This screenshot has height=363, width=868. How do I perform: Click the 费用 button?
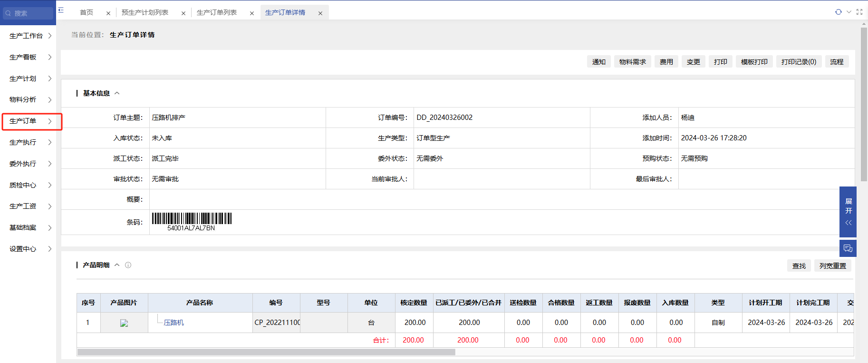click(666, 62)
